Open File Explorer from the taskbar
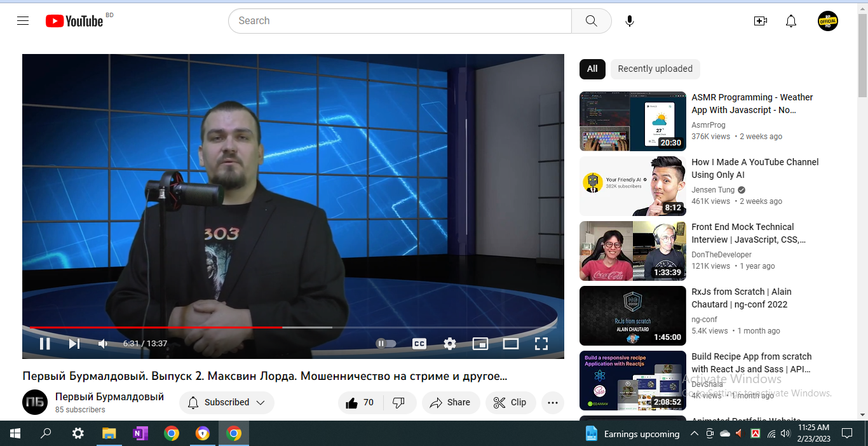 click(x=109, y=433)
